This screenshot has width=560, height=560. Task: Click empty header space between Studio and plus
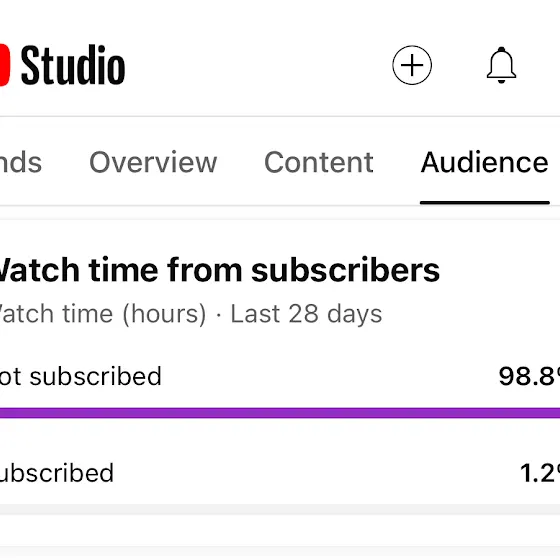[x=258, y=65]
